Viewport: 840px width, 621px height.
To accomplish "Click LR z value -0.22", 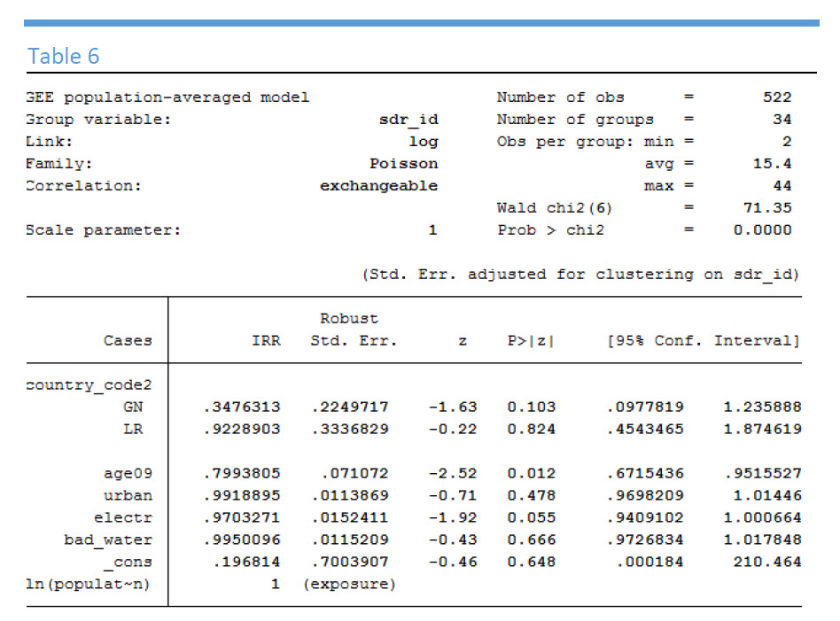I will (x=453, y=429).
